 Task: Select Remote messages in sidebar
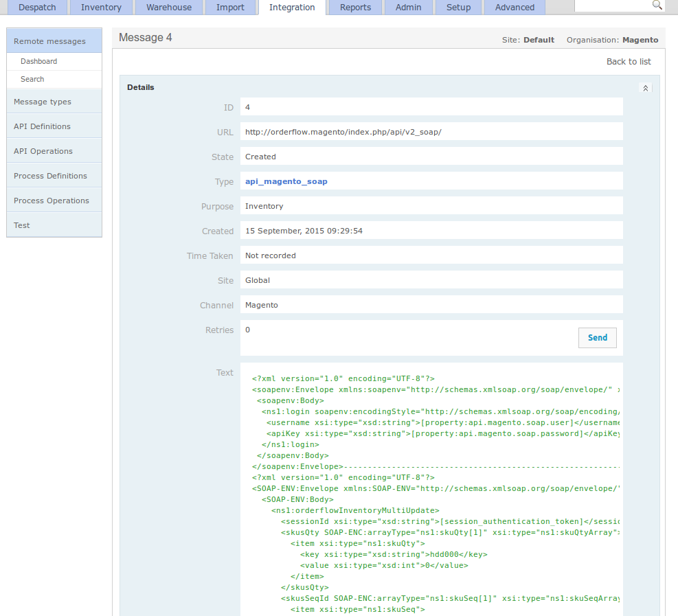[x=49, y=41]
